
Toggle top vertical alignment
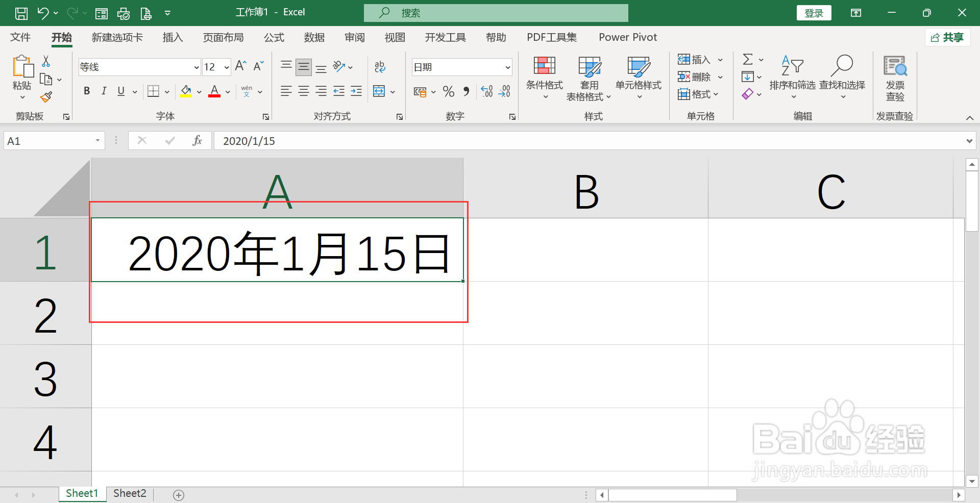point(286,66)
